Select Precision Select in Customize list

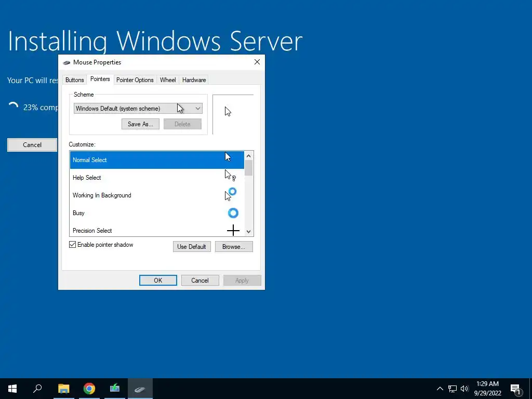pos(157,230)
